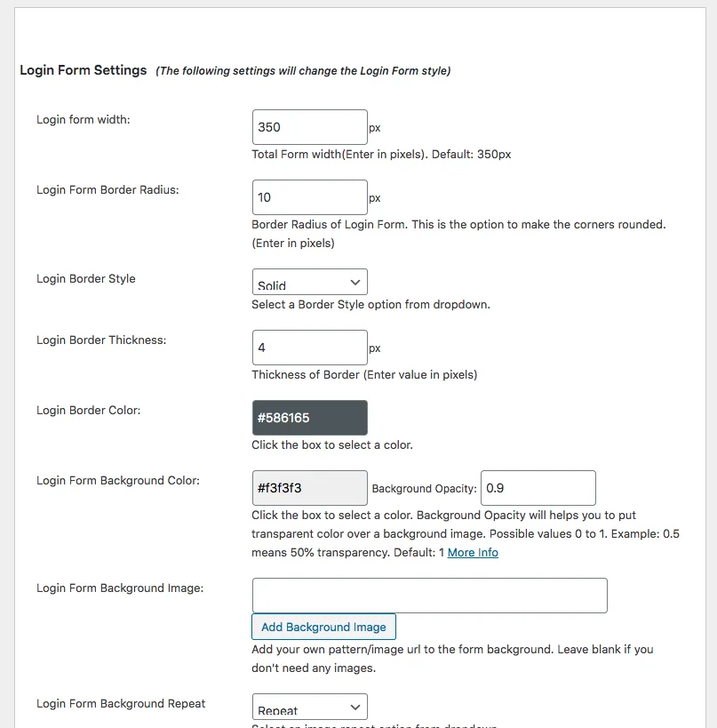This screenshot has width=717, height=728.
Task: Click the Login form width input field
Action: (x=309, y=127)
